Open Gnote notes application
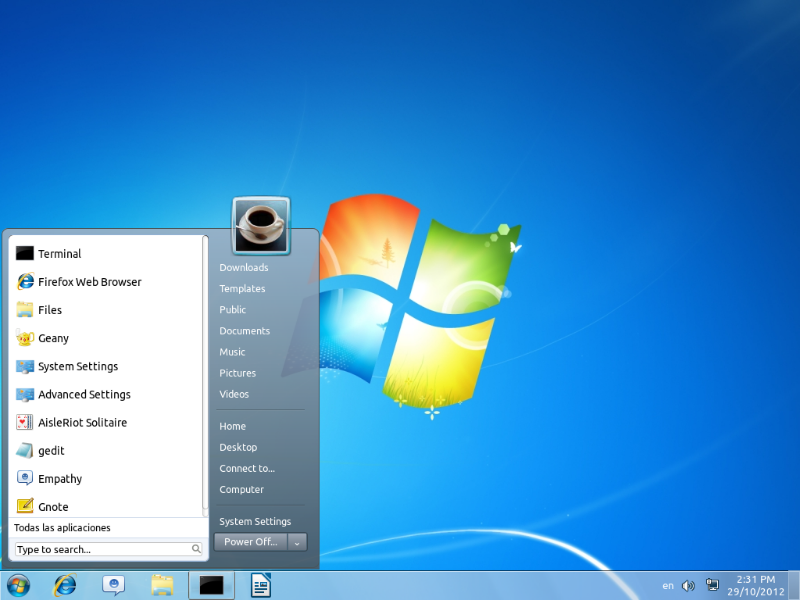The image size is (800, 600). pos(53,507)
